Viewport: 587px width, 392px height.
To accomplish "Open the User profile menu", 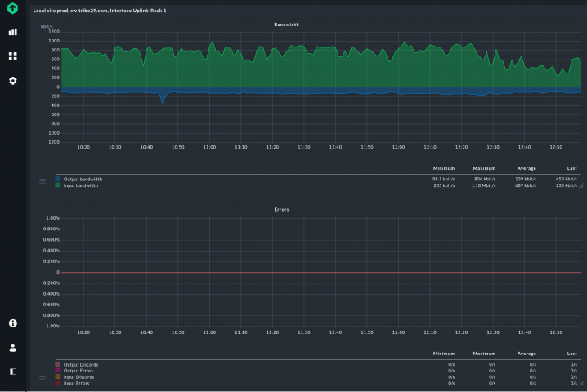I will click(12, 347).
